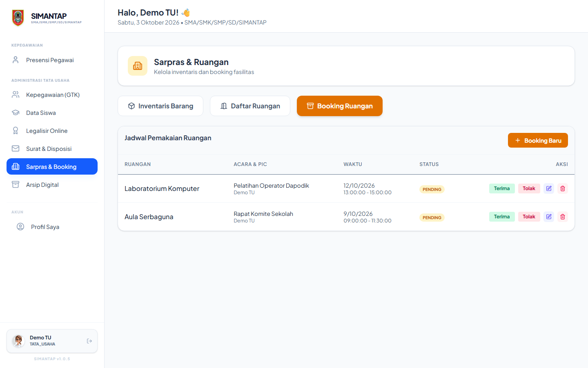
Task: Click the Sarpras & Ruangan header building icon
Action: click(138, 66)
